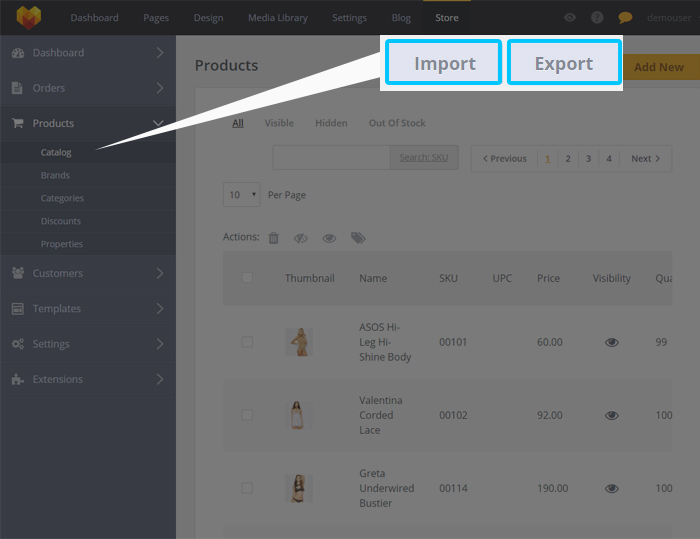
Task: Open Dashboard in the top navigation
Action: click(95, 18)
